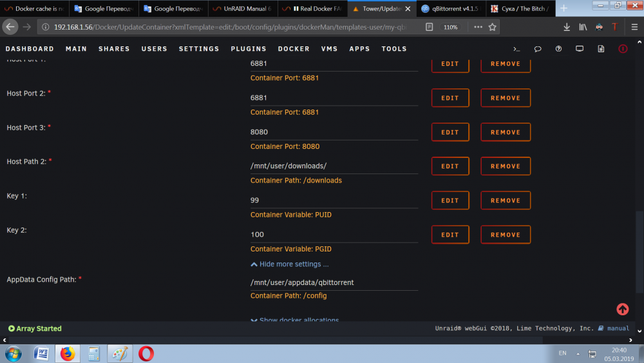644x363 pixels.
Task: Edit Key 2 PGID variable
Action: point(450,234)
